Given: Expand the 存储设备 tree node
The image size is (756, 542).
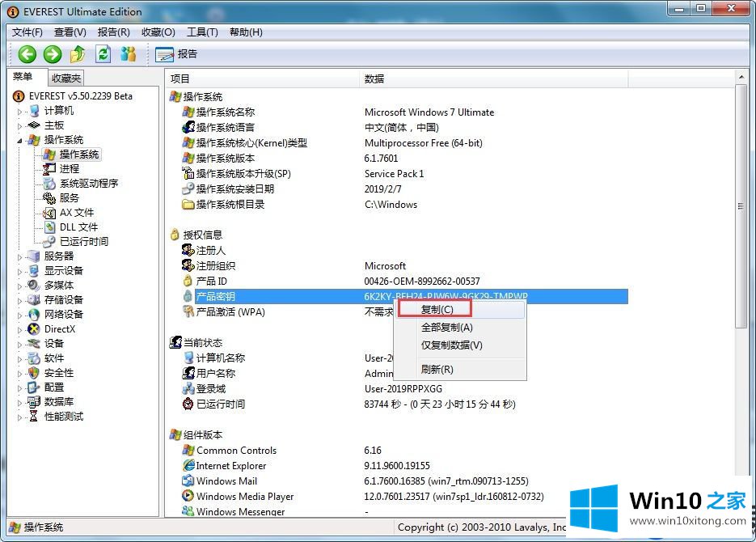Looking at the screenshot, I should [x=19, y=300].
